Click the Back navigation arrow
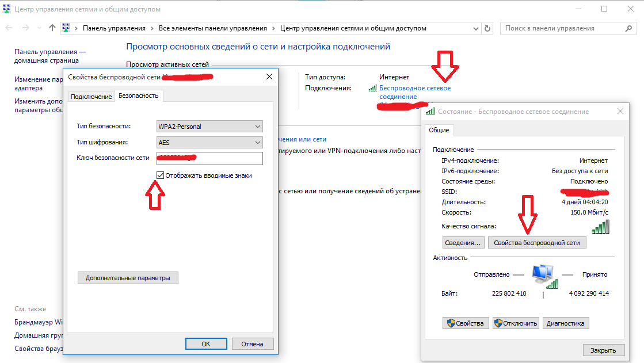Viewport: 644px width, 363px height. pos(9,28)
